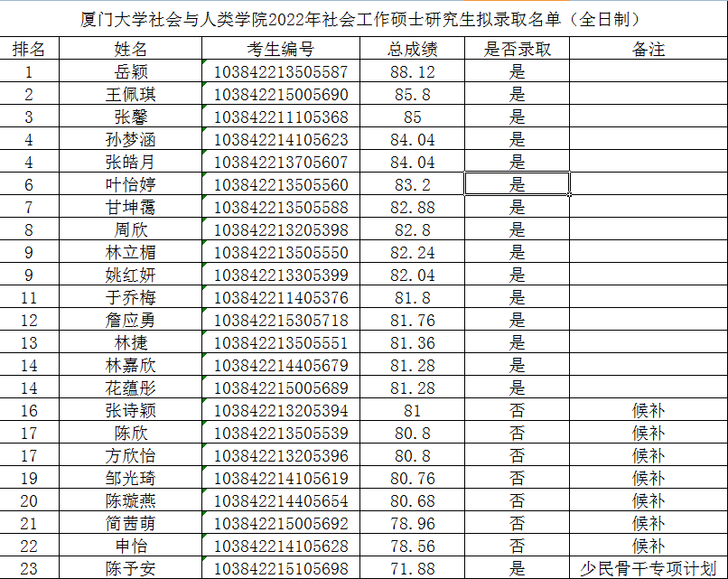Screen dimensions: 728x579
Task: Select the score cell 81.76
Action: click(412, 320)
